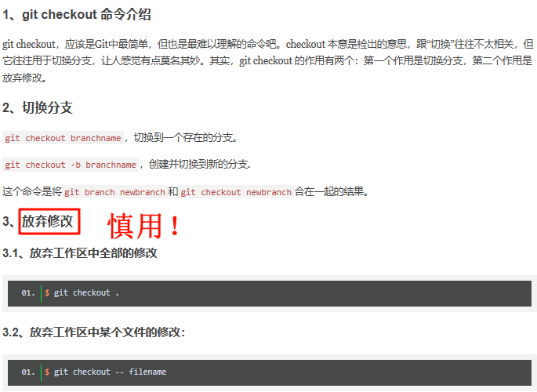Click inline code 'git checkout newbranch'
537x392 pixels.
[236, 192]
